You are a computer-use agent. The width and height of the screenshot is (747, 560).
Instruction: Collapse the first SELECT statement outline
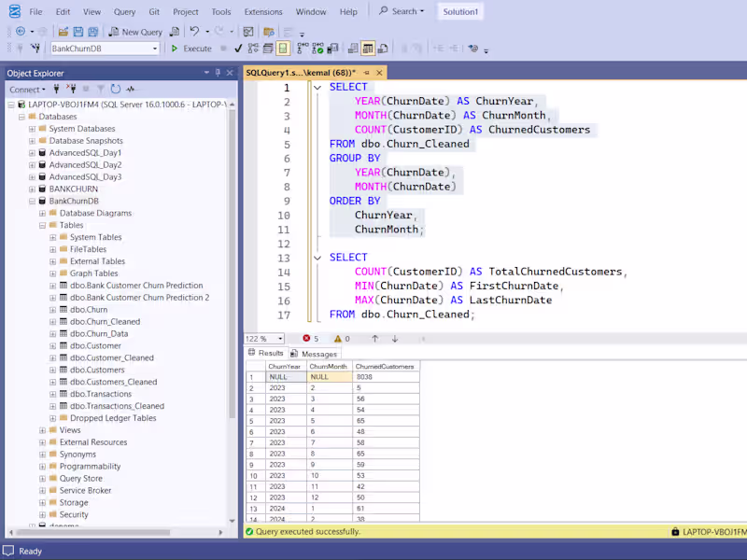pos(317,87)
